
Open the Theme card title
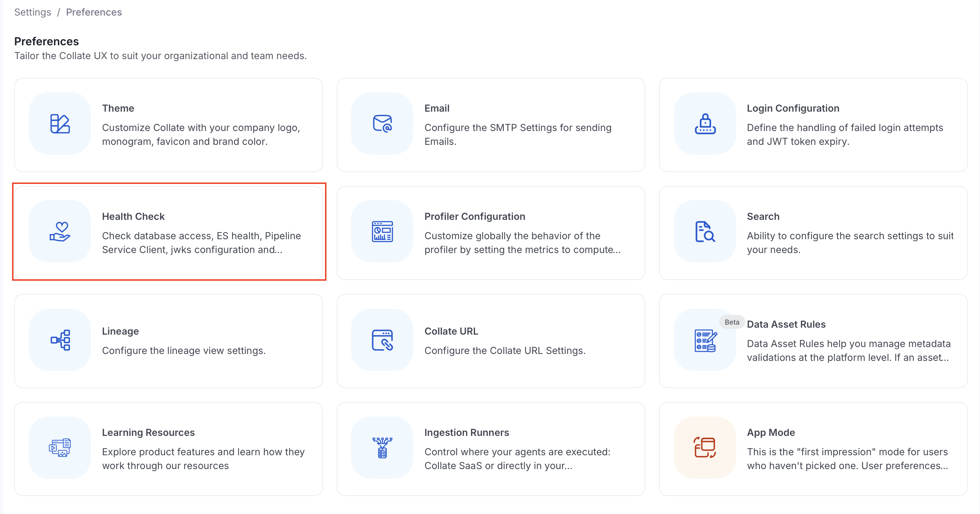pos(118,108)
